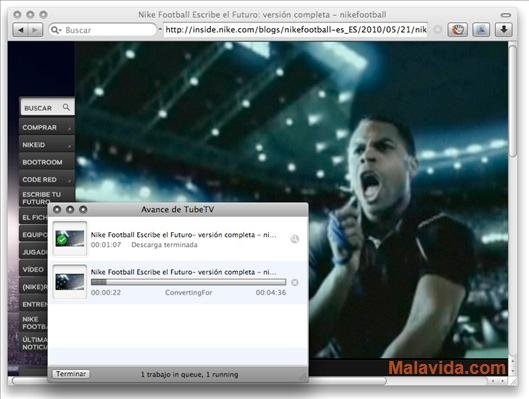
Task: Click the Terminar button
Action: pos(71,374)
